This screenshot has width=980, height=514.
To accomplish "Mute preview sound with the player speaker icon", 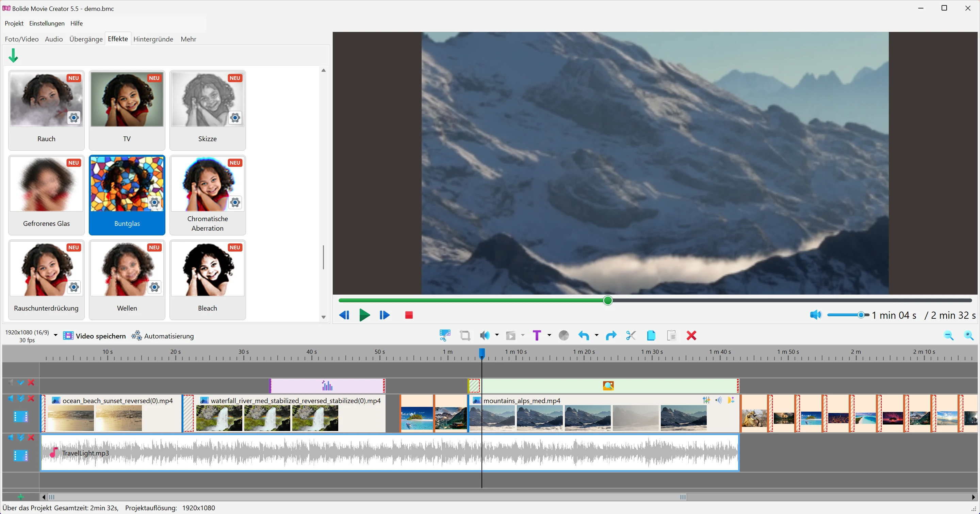I will click(815, 315).
